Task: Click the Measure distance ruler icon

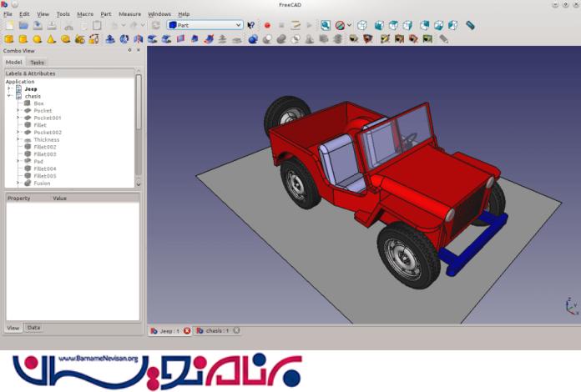Action: point(470,26)
